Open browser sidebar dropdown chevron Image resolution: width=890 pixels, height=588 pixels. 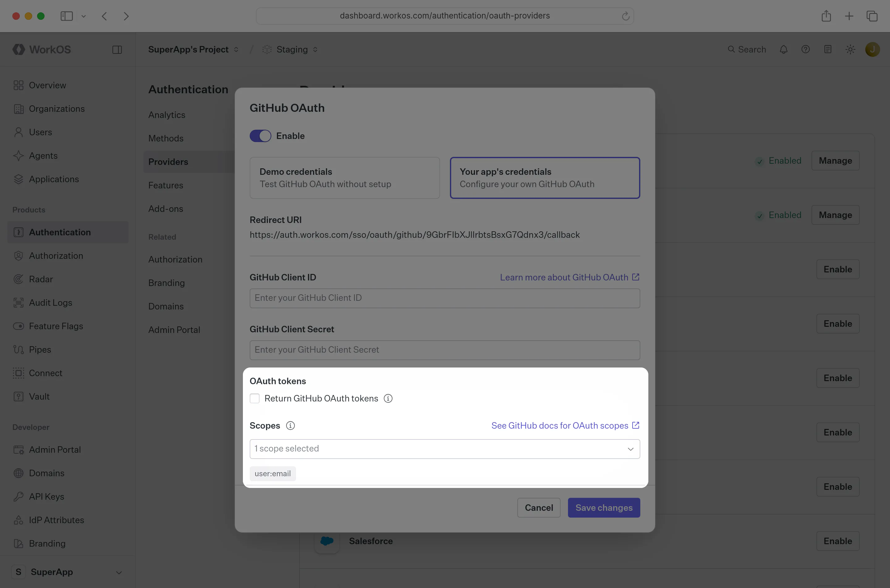point(84,16)
